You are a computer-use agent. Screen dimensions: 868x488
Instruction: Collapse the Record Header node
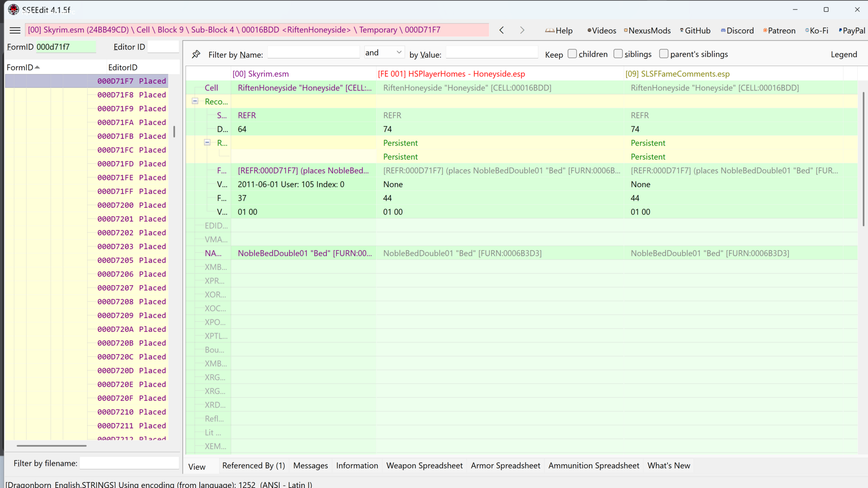[x=195, y=101]
